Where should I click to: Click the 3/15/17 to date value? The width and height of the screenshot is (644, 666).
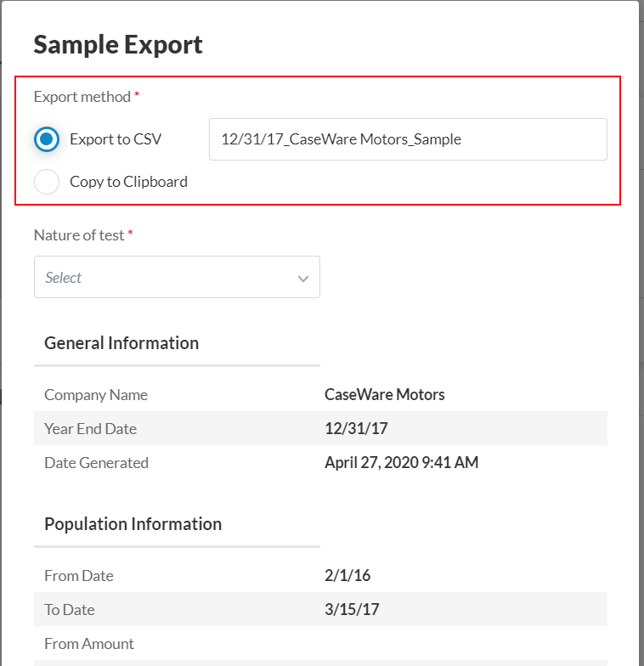point(352,610)
